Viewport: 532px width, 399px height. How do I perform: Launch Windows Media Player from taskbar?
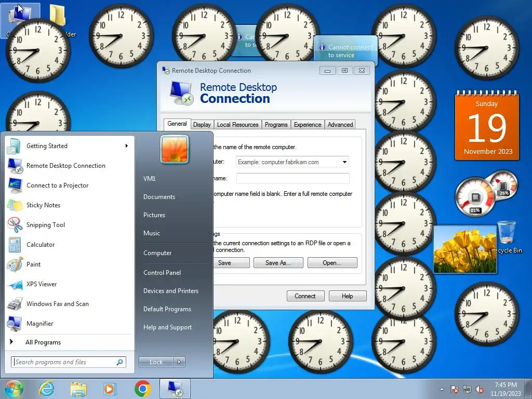click(x=110, y=389)
